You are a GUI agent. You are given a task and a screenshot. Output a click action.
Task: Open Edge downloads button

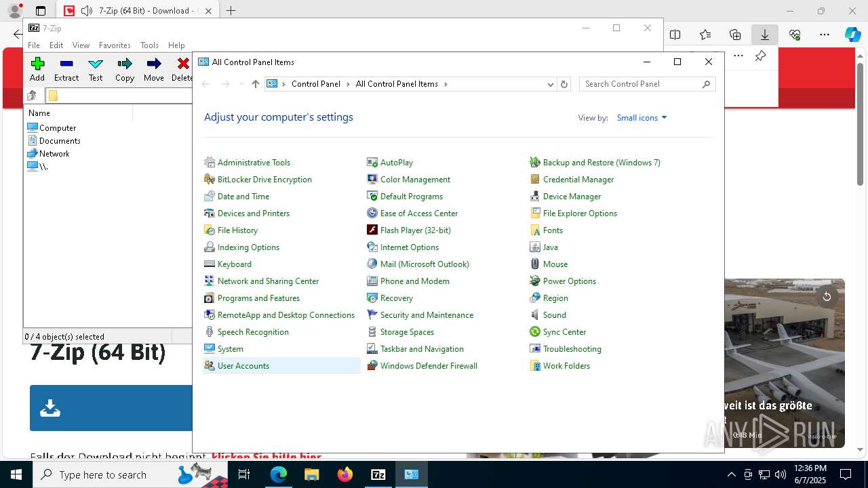pos(764,35)
